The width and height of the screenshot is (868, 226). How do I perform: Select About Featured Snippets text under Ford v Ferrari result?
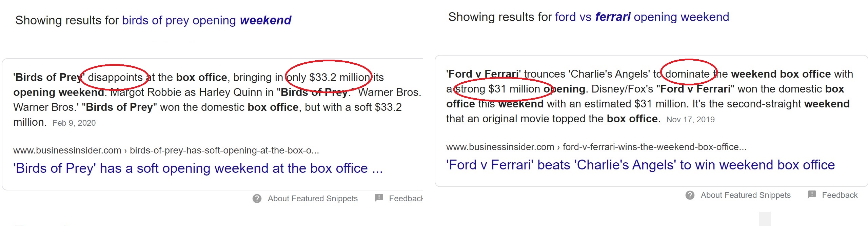tap(746, 195)
